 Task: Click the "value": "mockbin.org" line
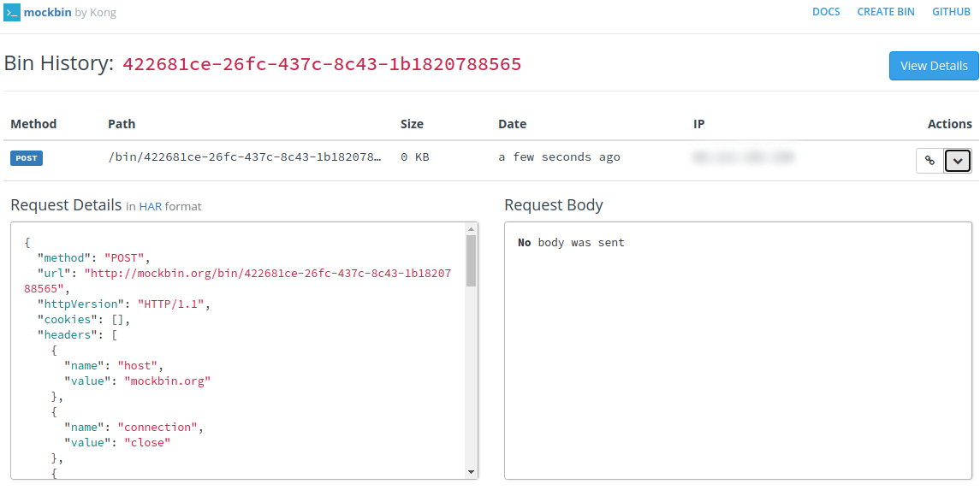pyautogui.click(x=138, y=381)
